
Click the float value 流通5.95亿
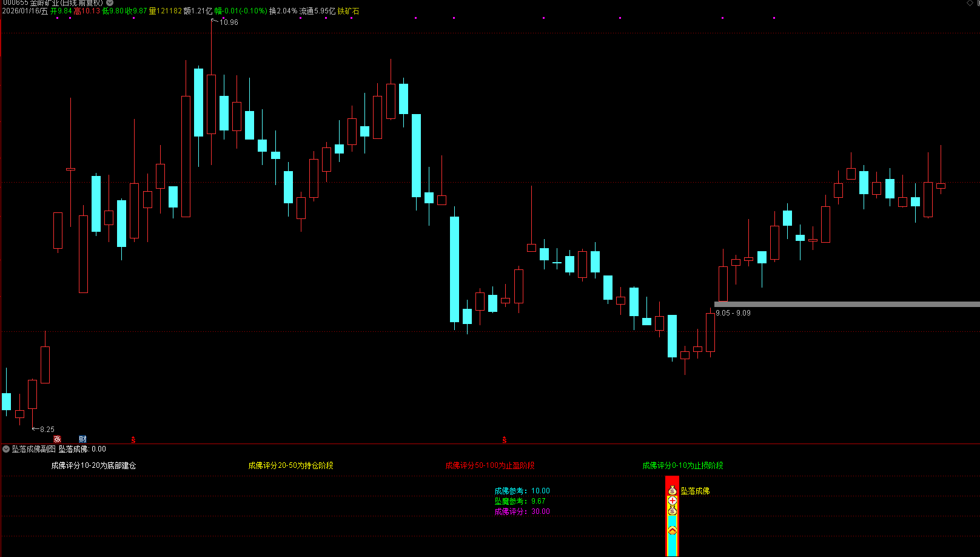click(x=317, y=11)
